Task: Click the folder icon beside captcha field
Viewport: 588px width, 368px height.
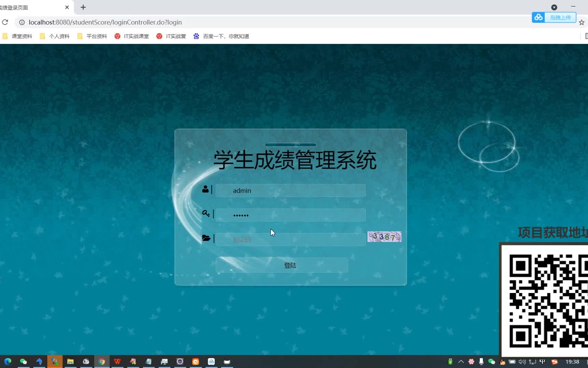Action: point(206,238)
